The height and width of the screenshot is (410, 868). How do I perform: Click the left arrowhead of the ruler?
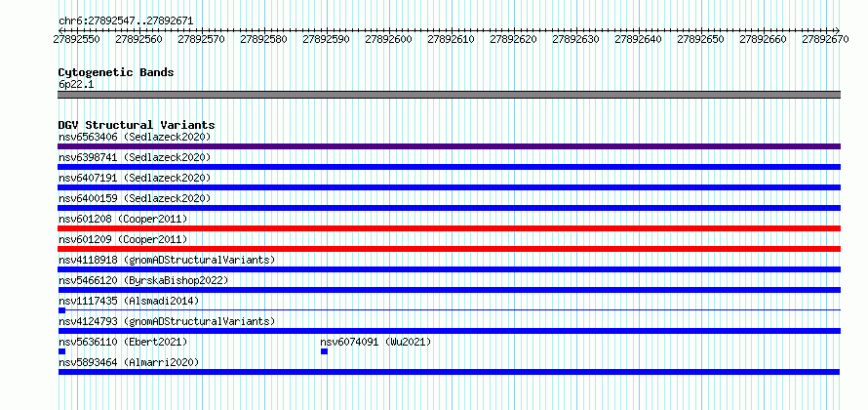[x=60, y=30]
